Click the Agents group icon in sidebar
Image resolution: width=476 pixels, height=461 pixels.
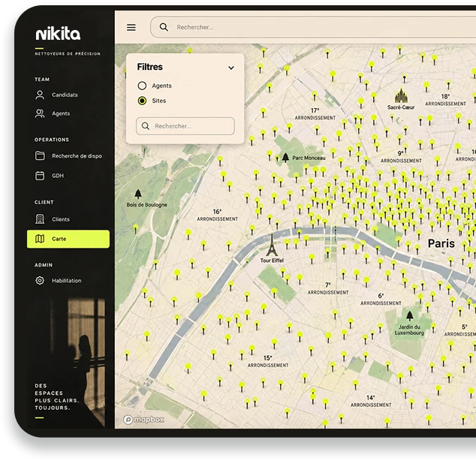click(x=40, y=113)
